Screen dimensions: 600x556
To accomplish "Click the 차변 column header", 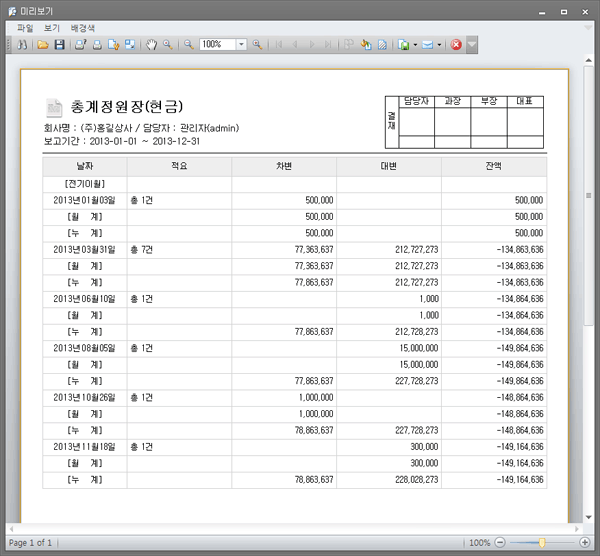I will pyautogui.click(x=284, y=166).
